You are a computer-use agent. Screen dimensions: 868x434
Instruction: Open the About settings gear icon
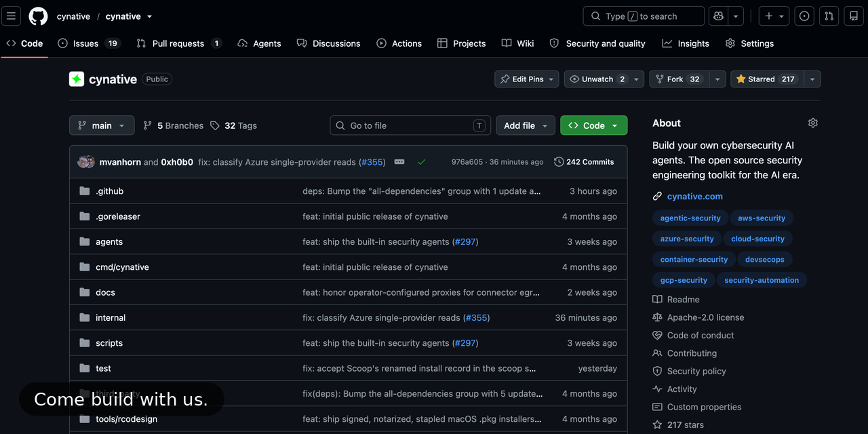pos(813,123)
